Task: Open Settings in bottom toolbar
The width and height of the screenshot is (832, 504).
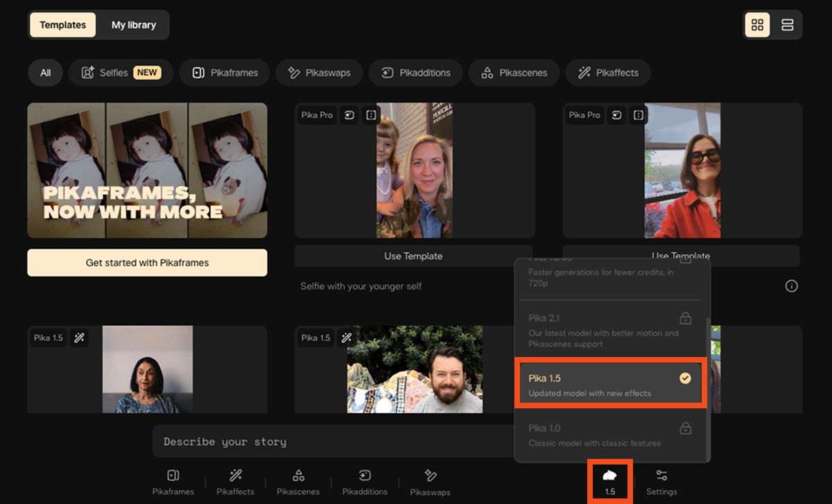Action: [x=661, y=482]
